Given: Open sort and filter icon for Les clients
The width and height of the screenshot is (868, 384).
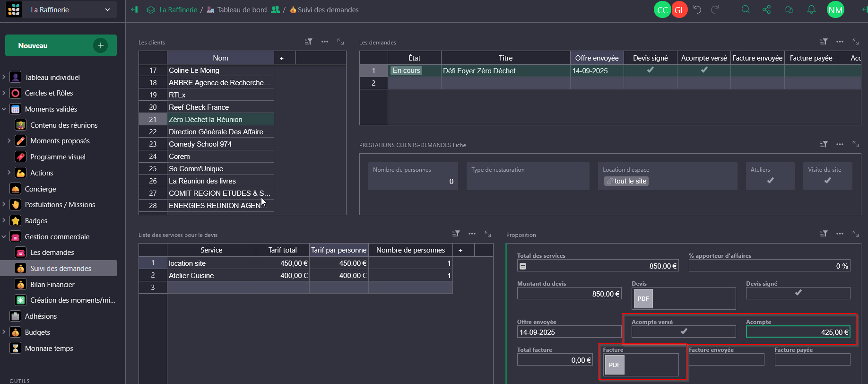Looking at the screenshot, I should [x=309, y=42].
